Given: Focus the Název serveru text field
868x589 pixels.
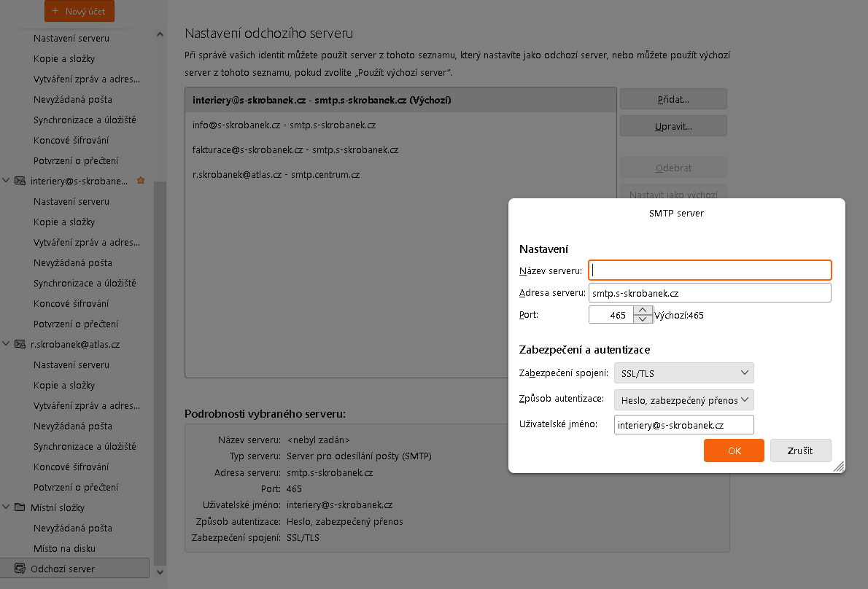Looking at the screenshot, I should coord(710,270).
